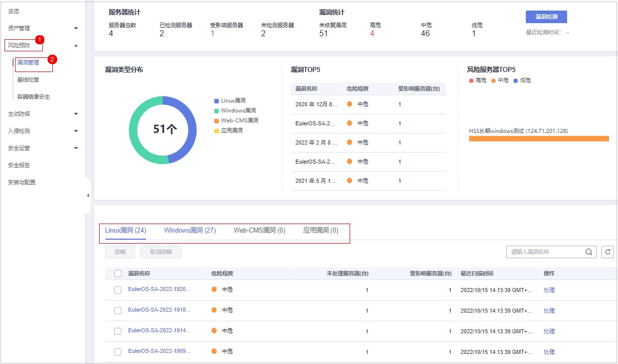Tick checkbox for EulerOS-SA-2022-1920 row

[118, 290]
